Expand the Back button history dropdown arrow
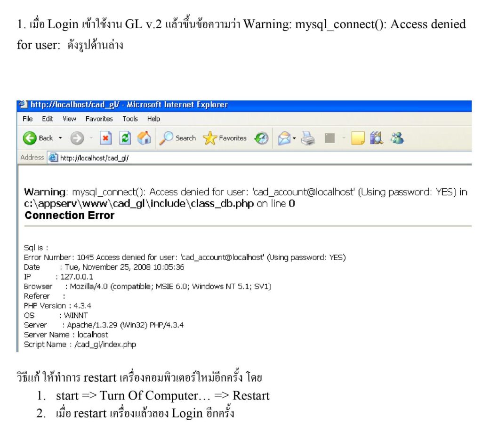 (60, 138)
